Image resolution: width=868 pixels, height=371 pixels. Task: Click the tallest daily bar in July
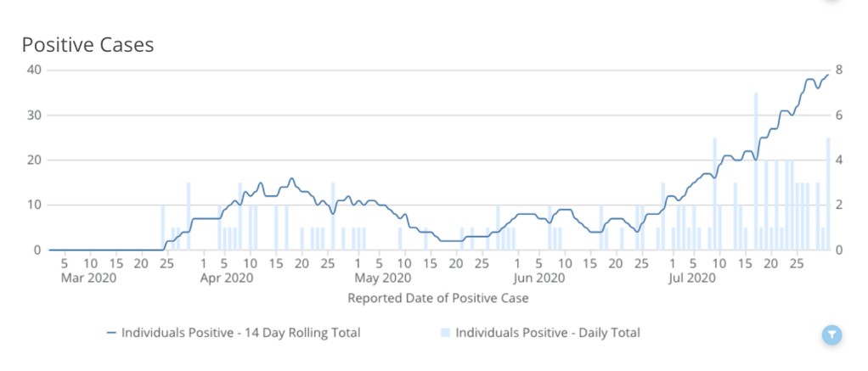[x=756, y=170]
